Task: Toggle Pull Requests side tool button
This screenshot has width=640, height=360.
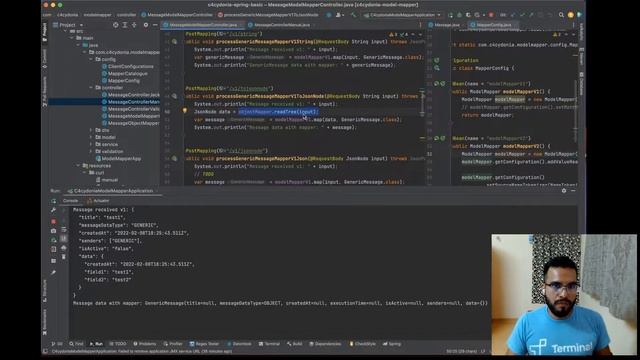Action: tap(44, 91)
